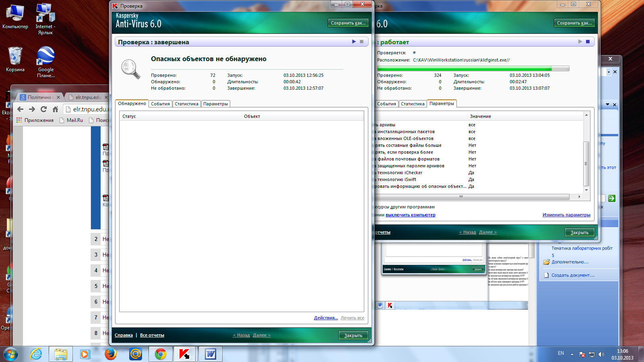The height and width of the screenshot is (362, 644).
Task: Click the Action Center flag tray icon
Action: 582,354
